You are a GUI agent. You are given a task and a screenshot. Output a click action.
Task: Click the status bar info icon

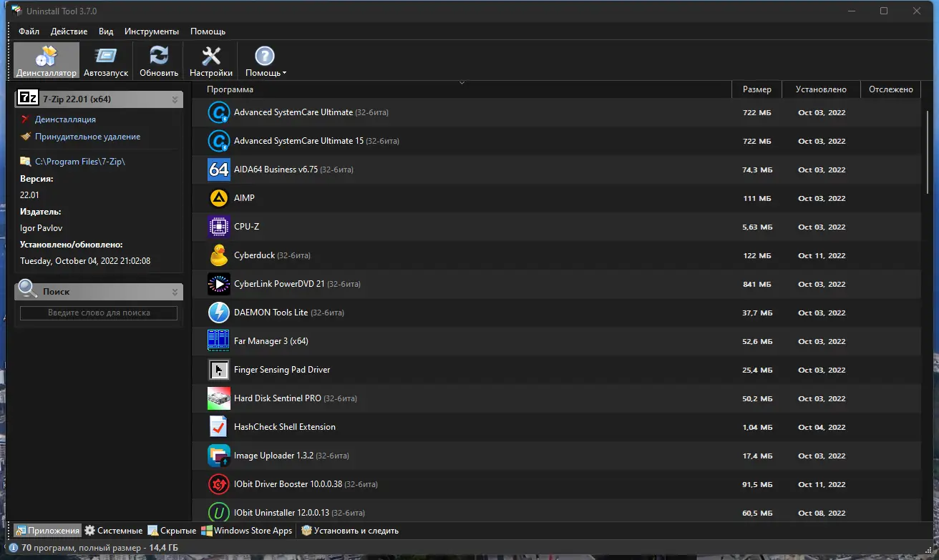click(x=14, y=548)
